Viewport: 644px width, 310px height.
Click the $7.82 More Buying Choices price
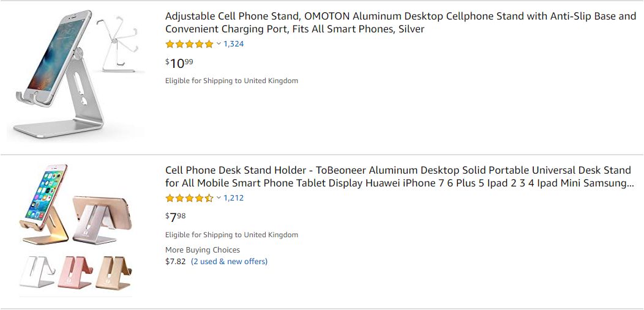coord(175,262)
